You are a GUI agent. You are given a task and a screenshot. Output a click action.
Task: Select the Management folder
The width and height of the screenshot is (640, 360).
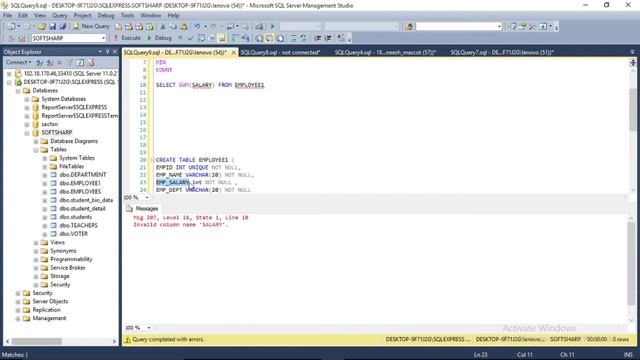tap(49, 318)
